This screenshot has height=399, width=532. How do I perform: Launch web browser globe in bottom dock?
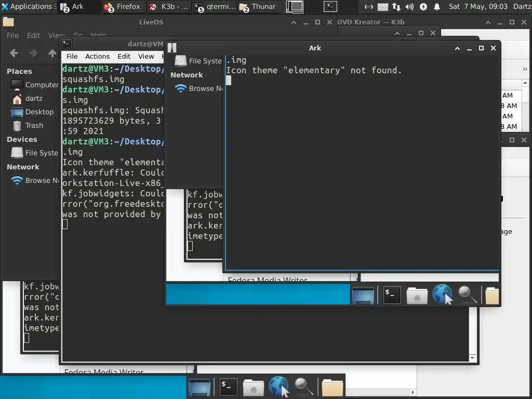click(278, 386)
